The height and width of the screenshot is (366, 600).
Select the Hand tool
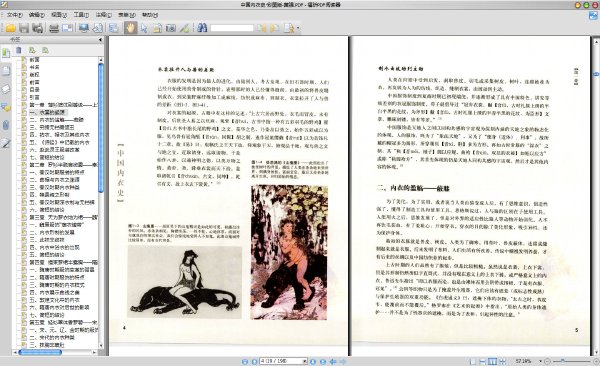point(130,28)
